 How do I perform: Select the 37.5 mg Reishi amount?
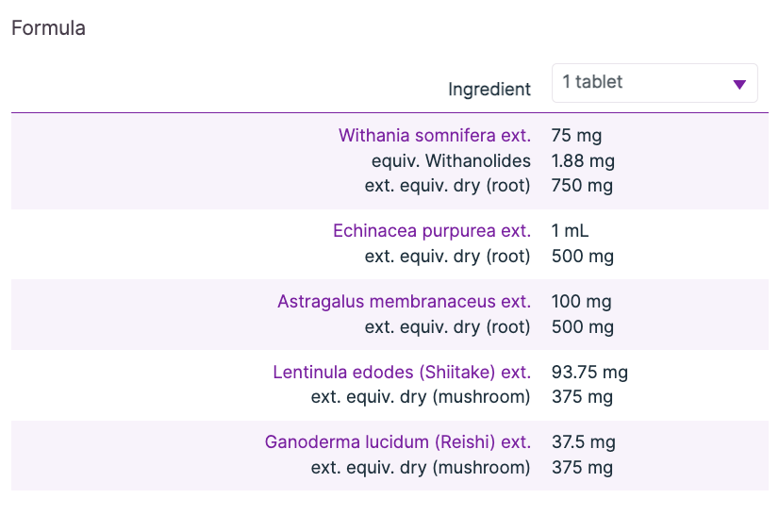coord(583,442)
